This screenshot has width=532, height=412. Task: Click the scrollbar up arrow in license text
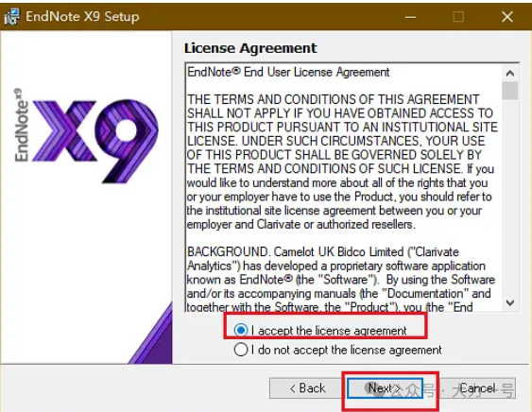[x=510, y=73]
